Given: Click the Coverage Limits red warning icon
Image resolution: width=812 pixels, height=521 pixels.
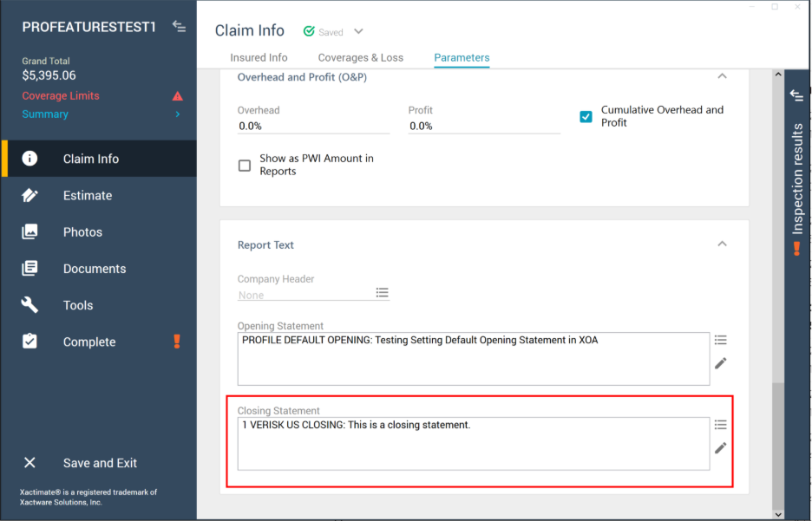Looking at the screenshot, I should (x=178, y=96).
